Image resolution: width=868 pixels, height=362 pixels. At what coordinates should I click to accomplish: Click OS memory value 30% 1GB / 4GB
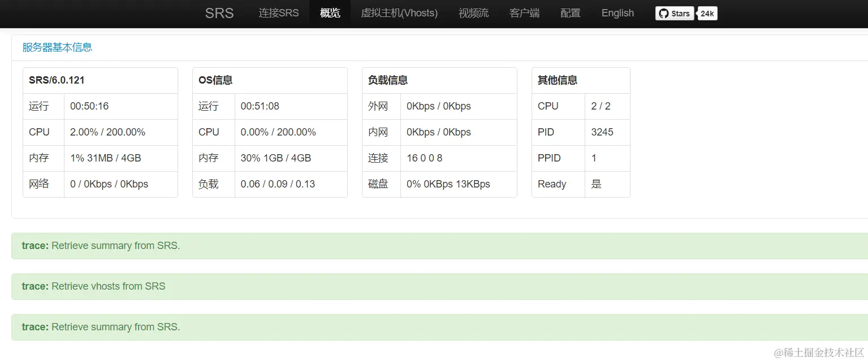[x=276, y=158]
